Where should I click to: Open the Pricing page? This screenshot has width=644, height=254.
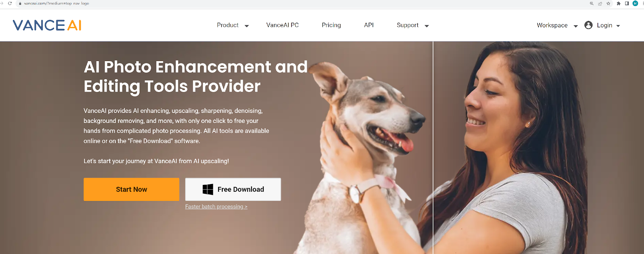331,25
